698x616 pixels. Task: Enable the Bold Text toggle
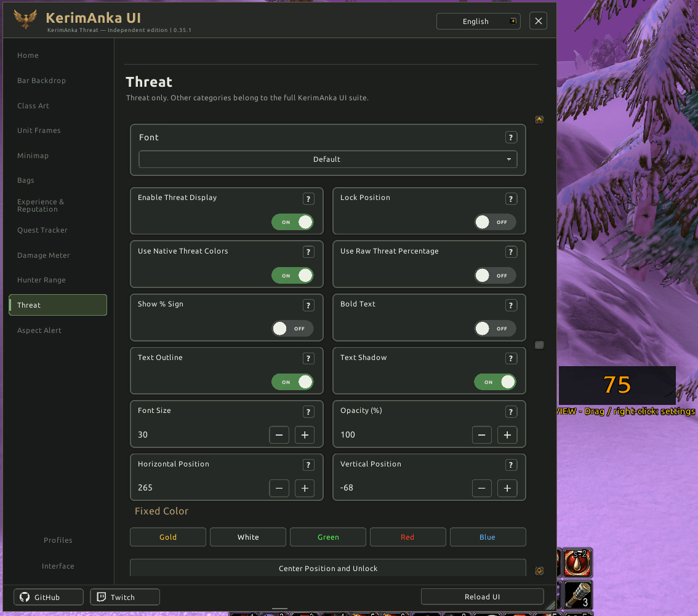point(495,329)
